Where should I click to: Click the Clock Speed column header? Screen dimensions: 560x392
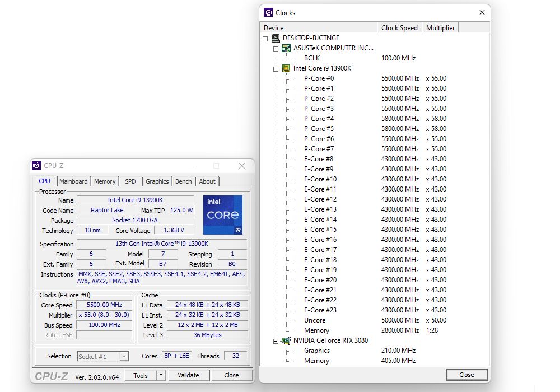coord(399,28)
